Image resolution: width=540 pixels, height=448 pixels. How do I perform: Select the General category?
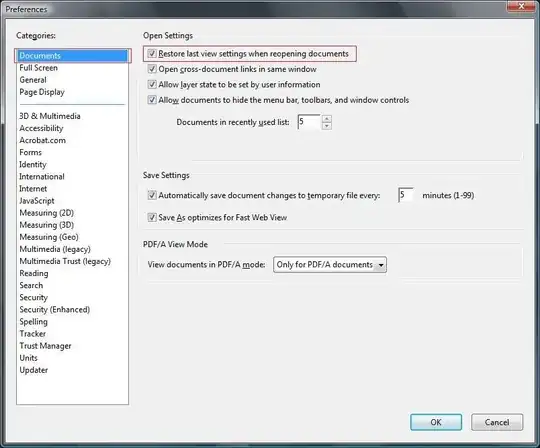(33, 80)
